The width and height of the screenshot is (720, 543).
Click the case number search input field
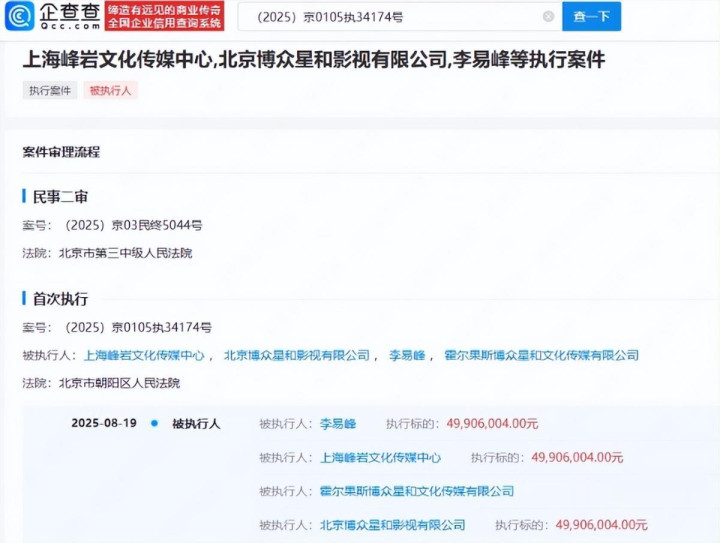[390, 16]
